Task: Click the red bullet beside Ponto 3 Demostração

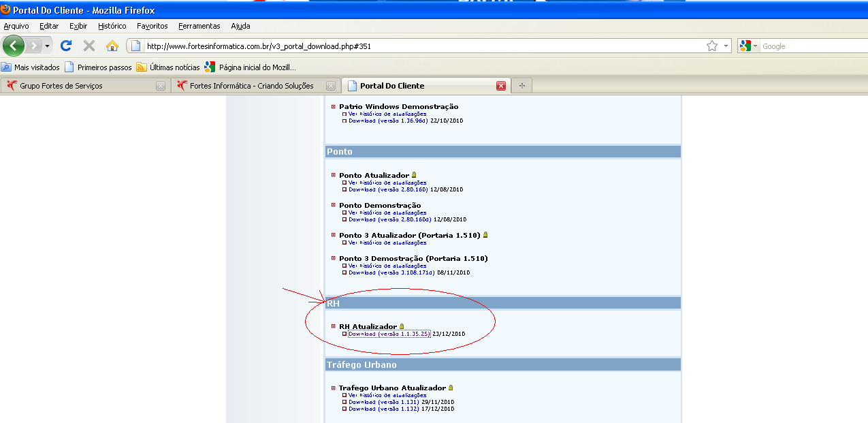Action: point(334,258)
